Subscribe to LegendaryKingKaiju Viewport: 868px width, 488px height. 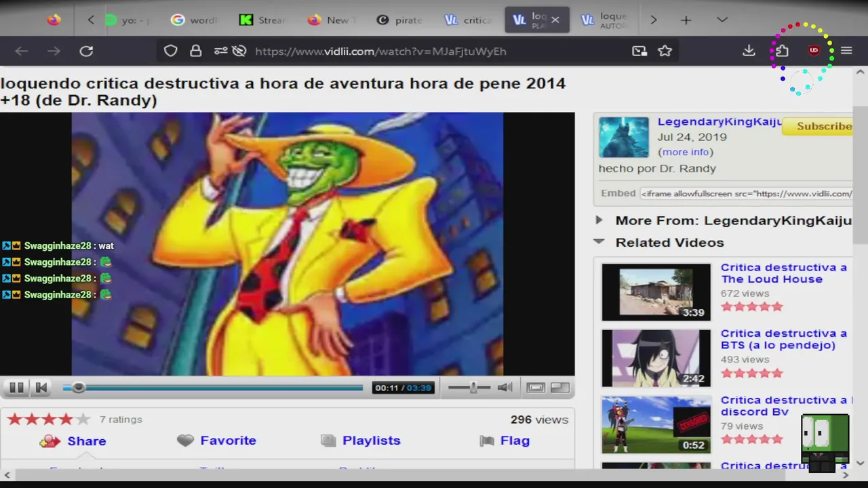[818, 126]
